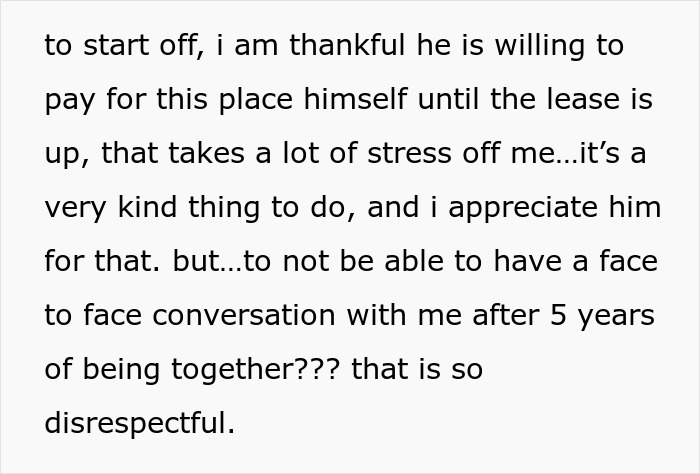This screenshot has width=700, height=474.
Task: Click the word "together???"
Action: tap(255, 371)
